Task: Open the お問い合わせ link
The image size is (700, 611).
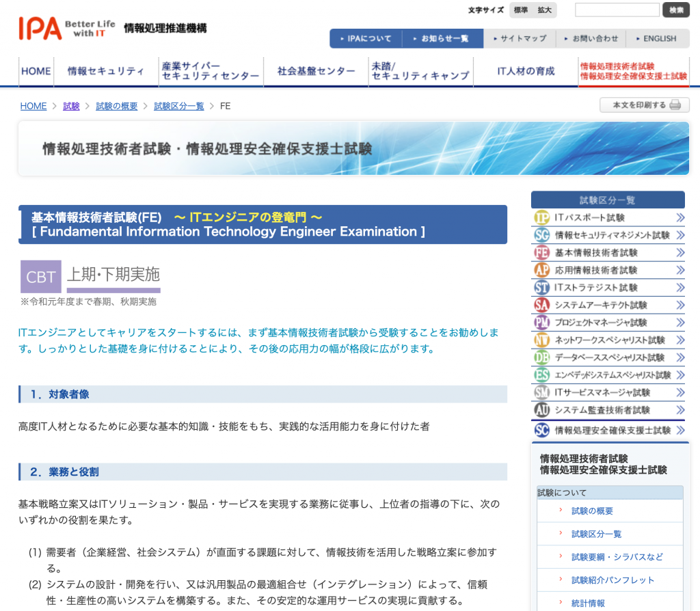Action: pos(591,38)
